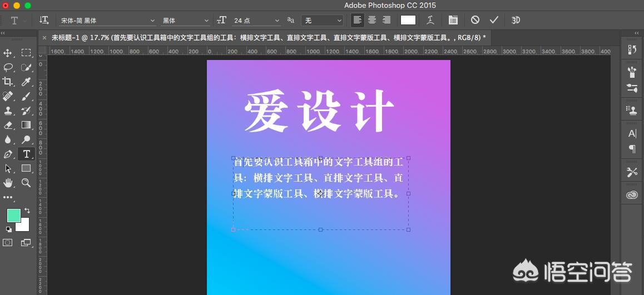Cancel current text edits

point(475,19)
